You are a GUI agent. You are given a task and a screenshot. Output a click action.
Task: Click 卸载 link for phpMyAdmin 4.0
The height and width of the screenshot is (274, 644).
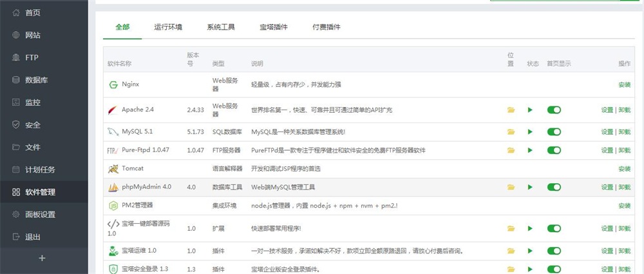(x=624, y=187)
